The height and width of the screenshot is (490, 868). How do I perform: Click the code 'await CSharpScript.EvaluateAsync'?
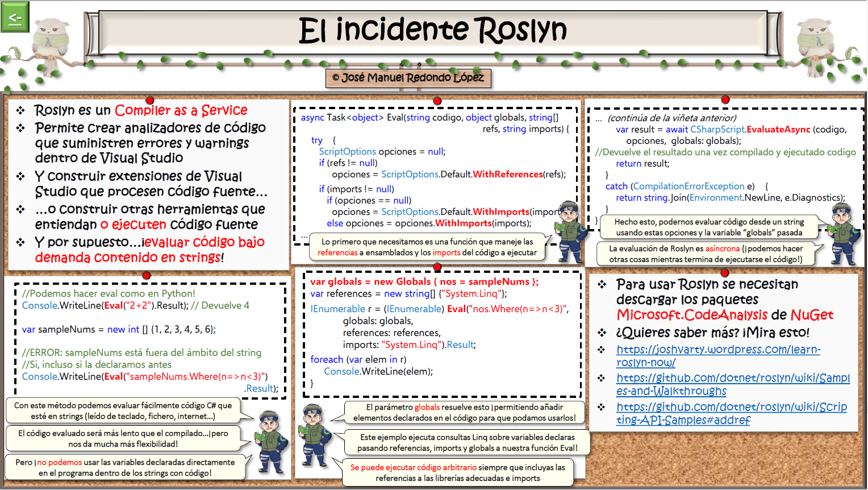(x=738, y=130)
